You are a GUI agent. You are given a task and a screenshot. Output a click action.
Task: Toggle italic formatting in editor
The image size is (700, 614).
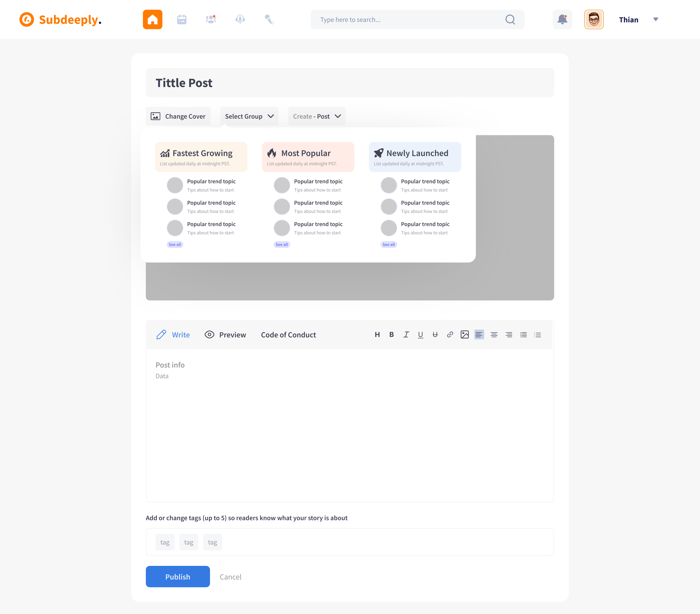pyautogui.click(x=406, y=335)
